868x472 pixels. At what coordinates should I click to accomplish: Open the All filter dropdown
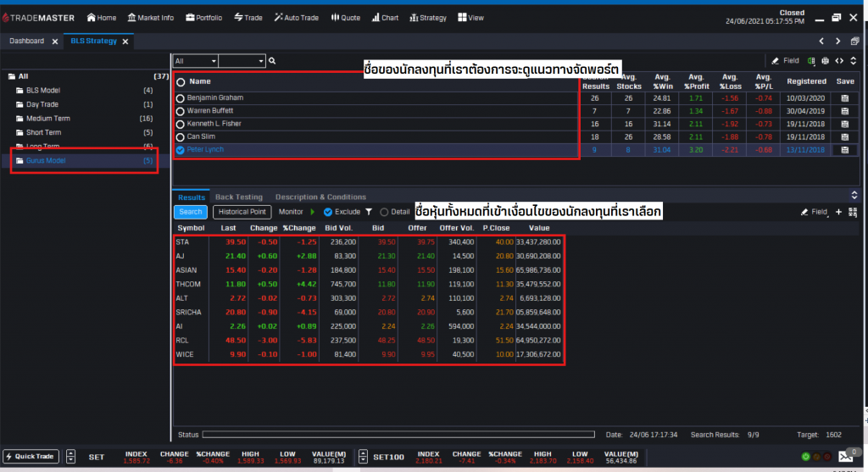196,61
